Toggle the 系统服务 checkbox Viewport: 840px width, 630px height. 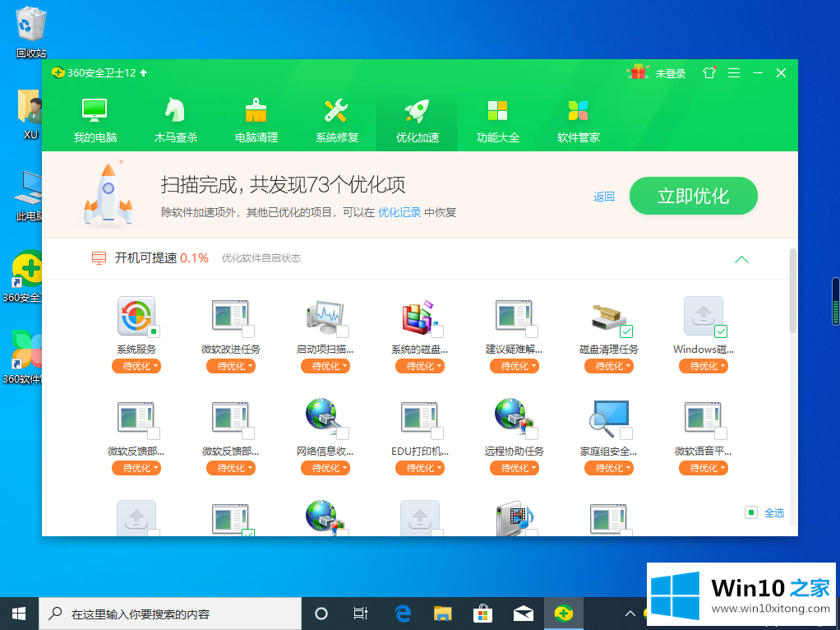coord(154,331)
